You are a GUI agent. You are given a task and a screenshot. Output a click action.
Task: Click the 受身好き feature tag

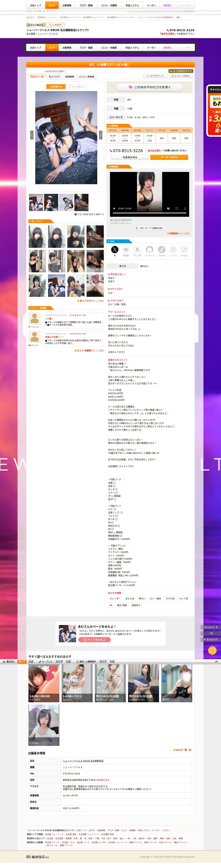pyautogui.click(x=136, y=606)
